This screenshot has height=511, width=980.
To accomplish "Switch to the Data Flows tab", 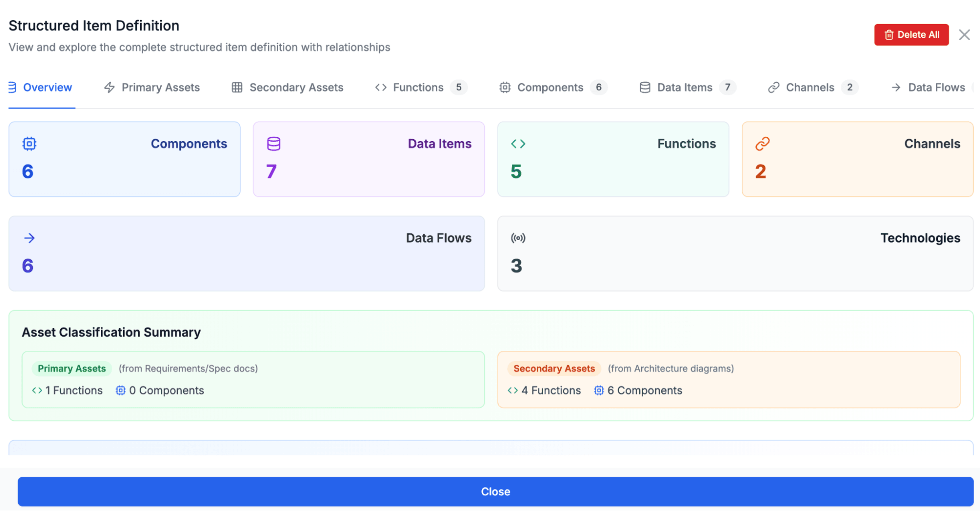I will 929,88.
